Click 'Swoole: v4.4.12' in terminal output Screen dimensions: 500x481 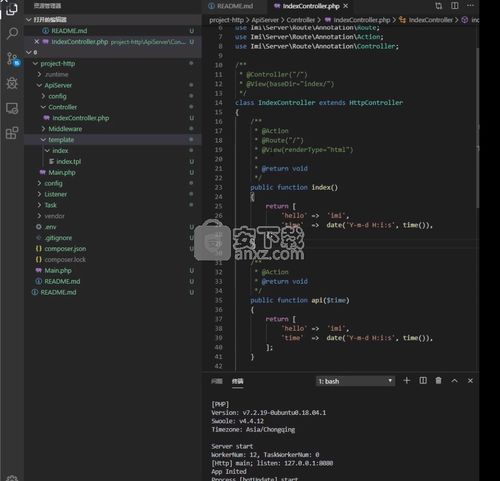point(237,421)
